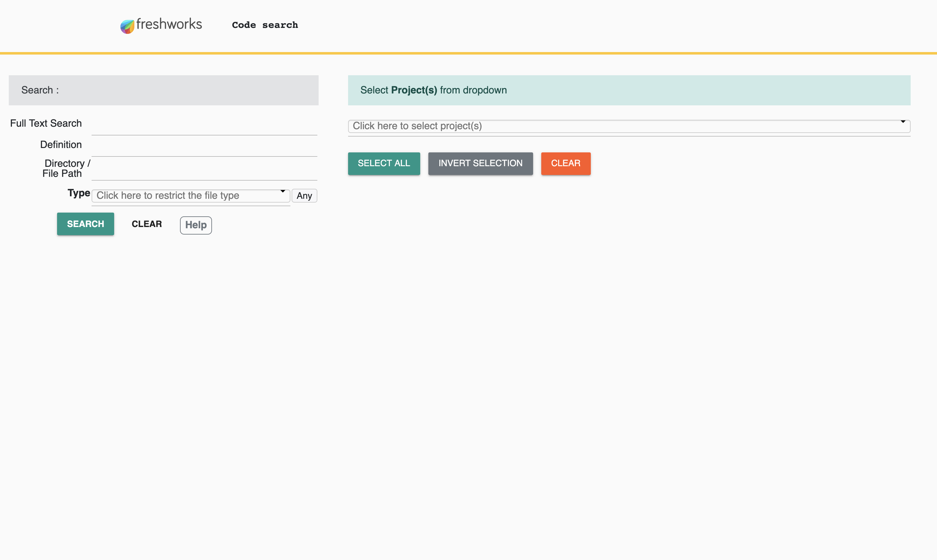Open the Code search header link
The image size is (937, 560).
tap(265, 25)
